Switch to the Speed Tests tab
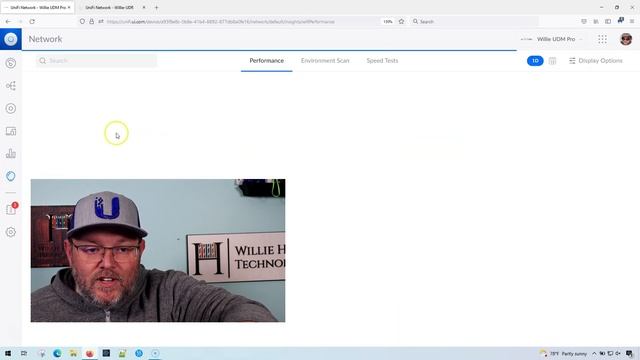Image resolution: width=640 pixels, height=360 pixels. (382, 61)
